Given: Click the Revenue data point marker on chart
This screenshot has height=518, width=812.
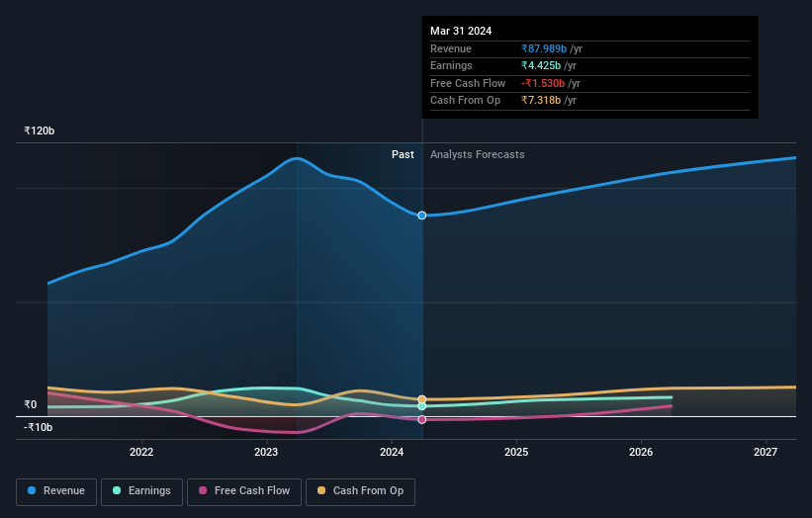Looking at the screenshot, I should point(422,216).
